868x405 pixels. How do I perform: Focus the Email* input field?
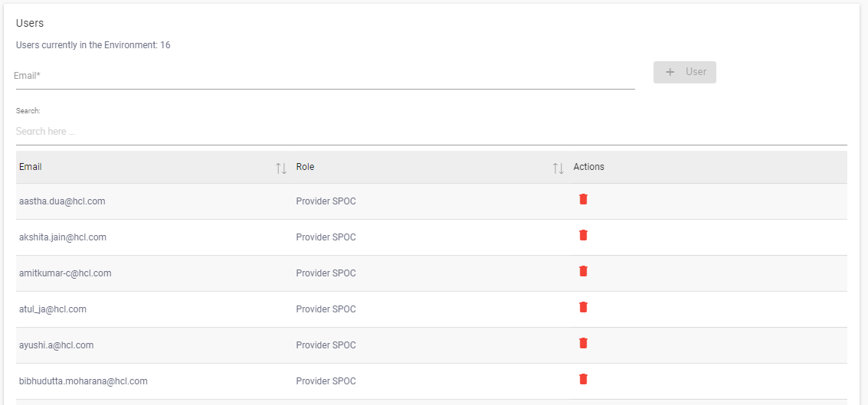pos(325,76)
